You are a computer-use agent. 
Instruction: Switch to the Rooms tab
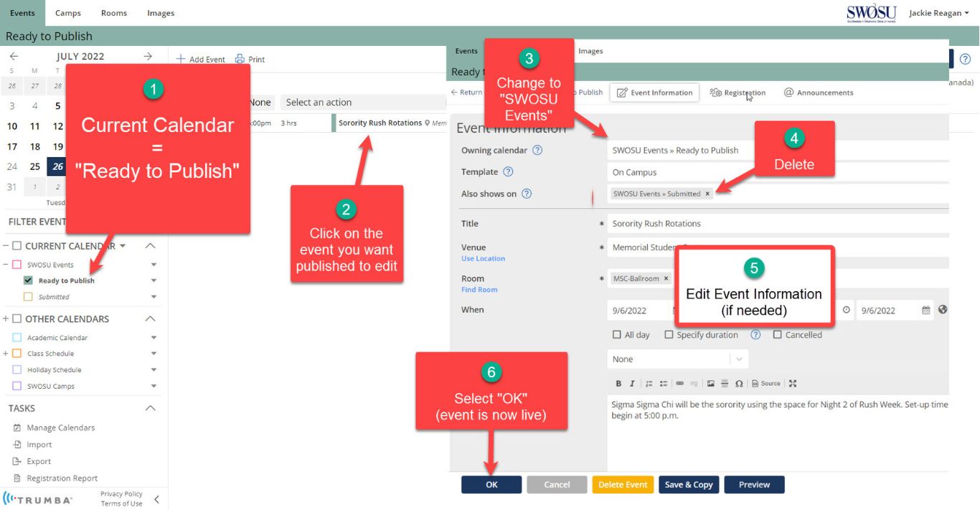(114, 13)
